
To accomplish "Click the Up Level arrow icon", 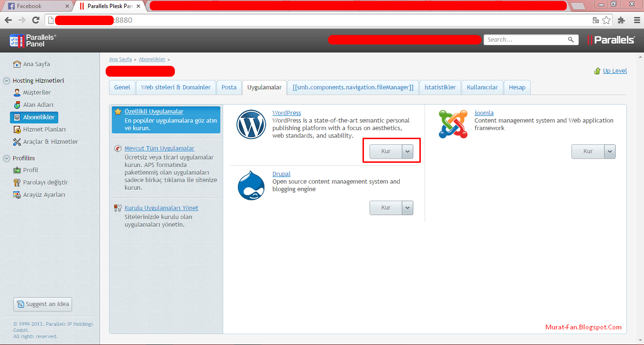I will tap(597, 71).
